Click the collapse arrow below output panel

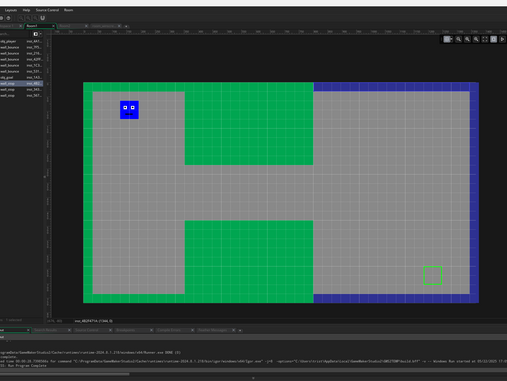(253, 378)
